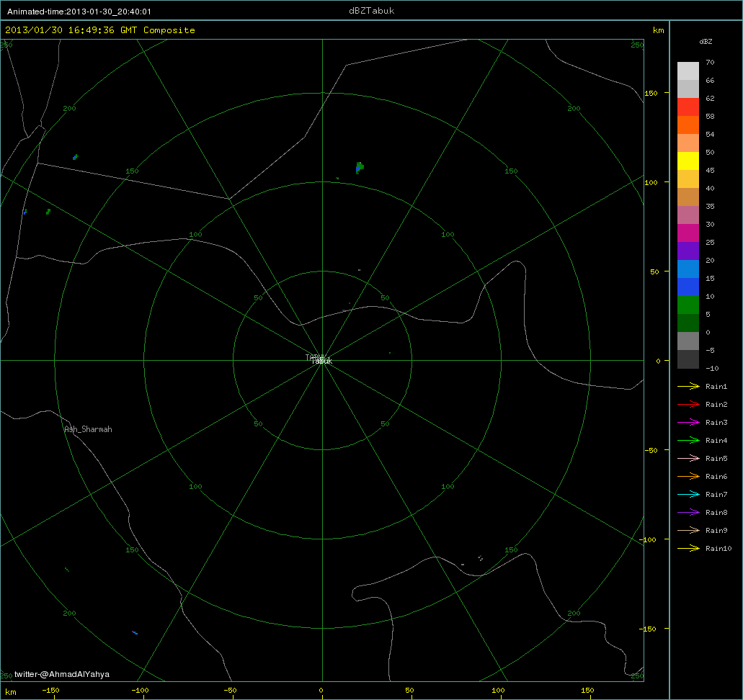This screenshot has height=700, width=743.
Task: Click the Ash_Sharmah location label
Action: 88,429
